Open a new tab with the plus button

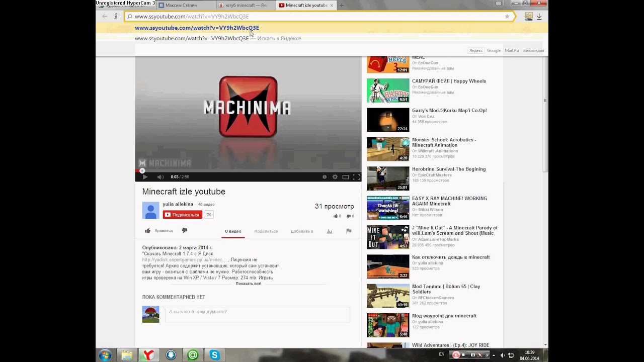pos(342,5)
